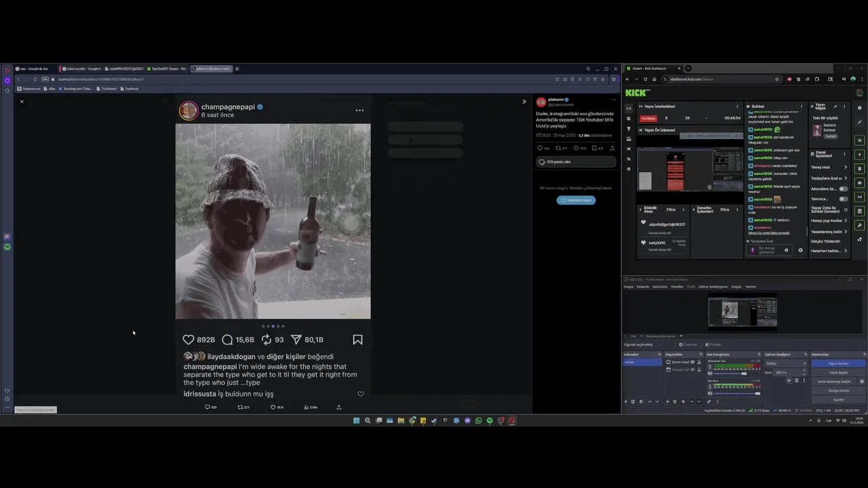Select the cats Google search browser tab
The image size is (868, 488).
(33, 68)
